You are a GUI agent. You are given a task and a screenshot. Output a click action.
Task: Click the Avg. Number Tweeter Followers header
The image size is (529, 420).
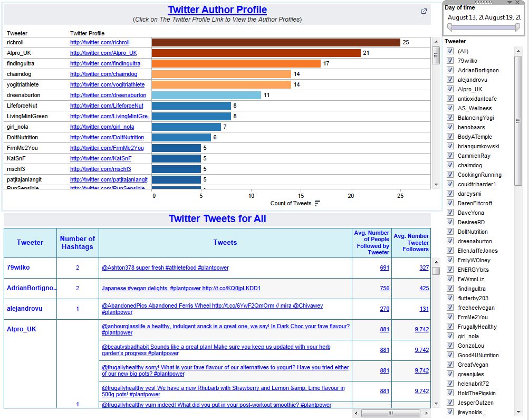click(411, 243)
